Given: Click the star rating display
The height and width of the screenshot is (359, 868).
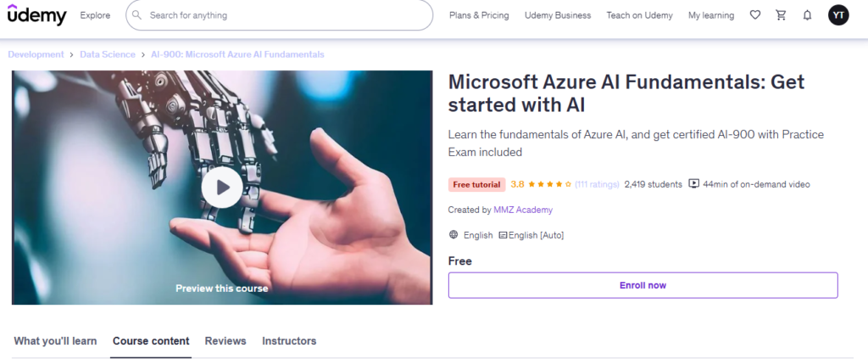Looking at the screenshot, I should tap(549, 184).
